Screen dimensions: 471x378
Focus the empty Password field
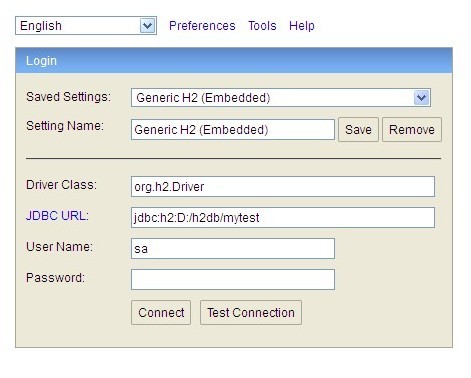tap(233, 280)
